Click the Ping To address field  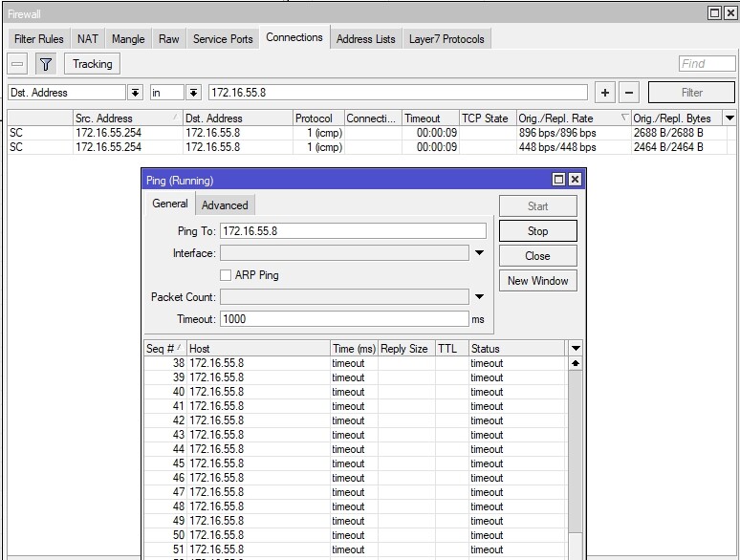pos(353,231)
